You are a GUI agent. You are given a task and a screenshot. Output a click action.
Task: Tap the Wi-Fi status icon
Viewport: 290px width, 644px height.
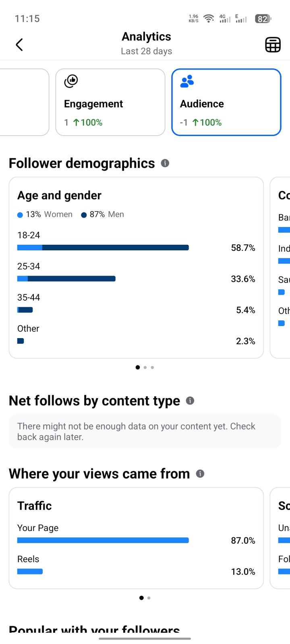[x=209, y=19]
